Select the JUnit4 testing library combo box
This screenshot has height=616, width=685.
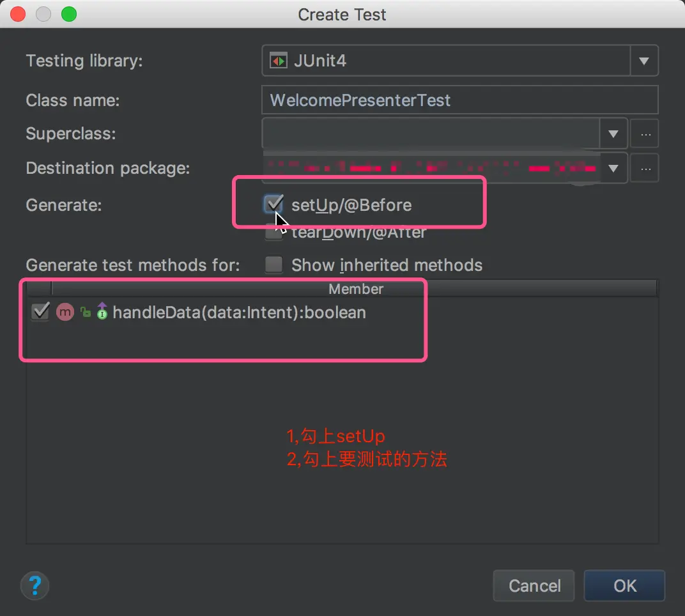coord(459,60)
